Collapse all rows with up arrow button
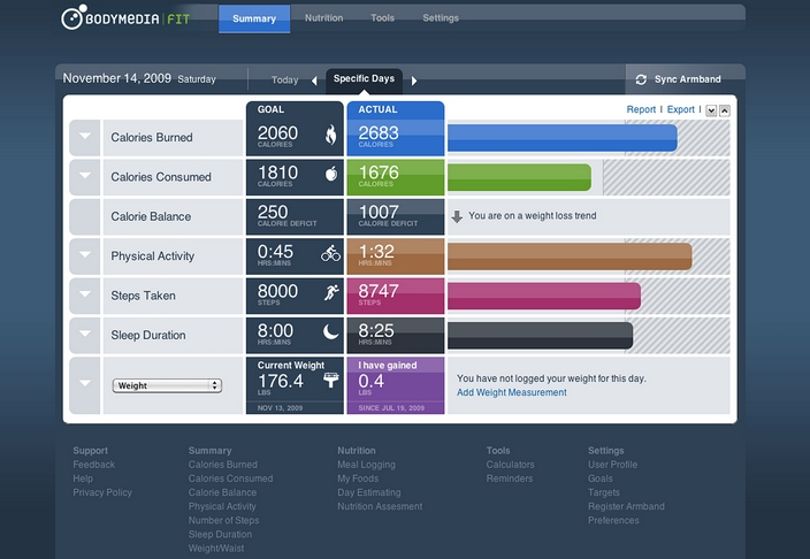The image size is (810, 559). pyautogui.click(x=725, y=111)
